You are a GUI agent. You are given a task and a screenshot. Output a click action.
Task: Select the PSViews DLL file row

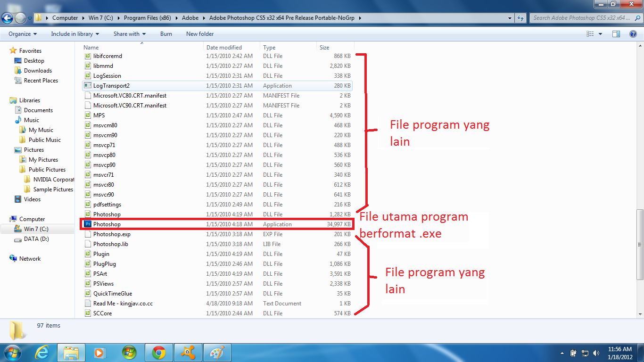click(217, 284)
